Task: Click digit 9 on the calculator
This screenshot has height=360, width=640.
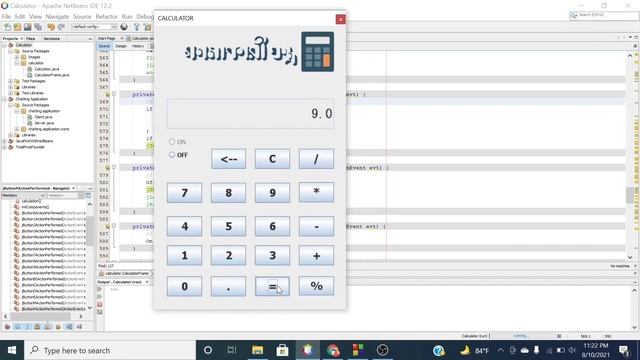Action: click(x=272, y=192)
